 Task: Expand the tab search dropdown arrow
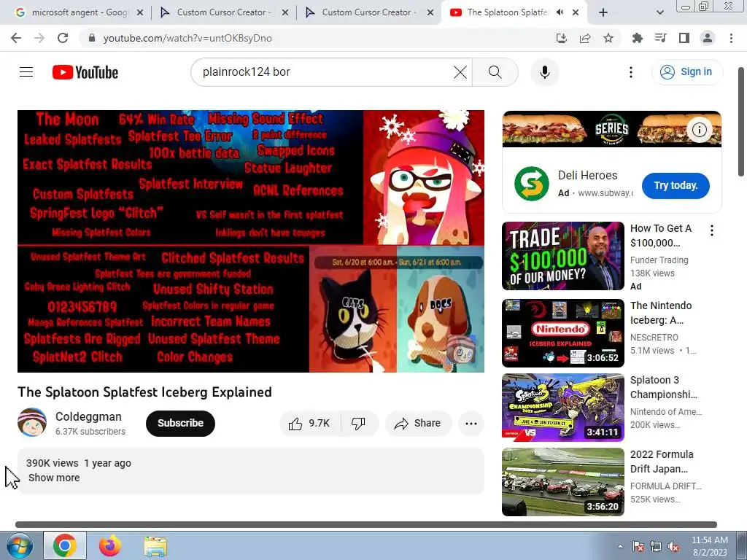coord(659,13)
